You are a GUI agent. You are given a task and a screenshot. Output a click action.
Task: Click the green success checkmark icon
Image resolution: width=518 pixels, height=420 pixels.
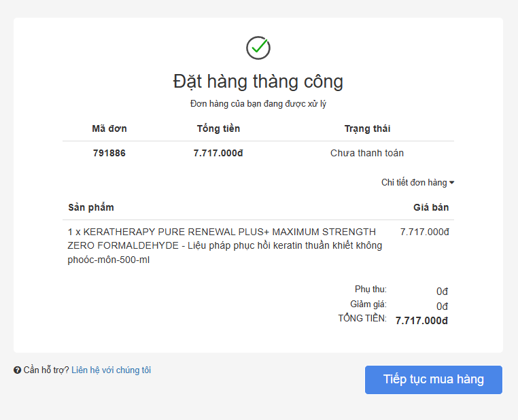(x=258, y=48)
